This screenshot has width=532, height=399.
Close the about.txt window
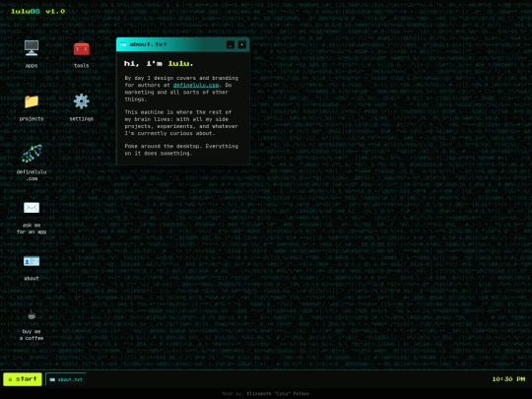[242, 44]
